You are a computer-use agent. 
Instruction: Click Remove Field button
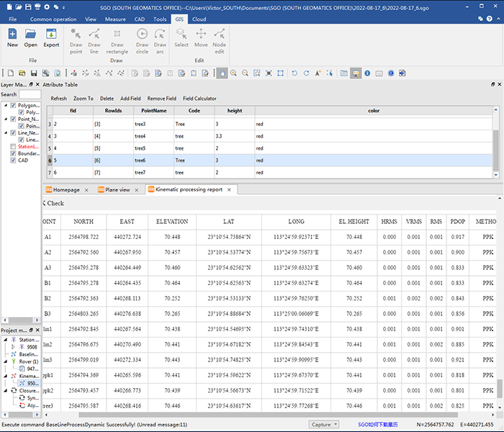tap(162, 99)
